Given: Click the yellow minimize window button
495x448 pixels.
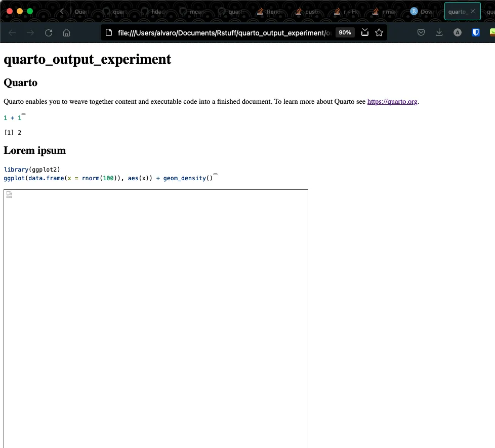Looking at the screenshot, I should pos(20,11).
